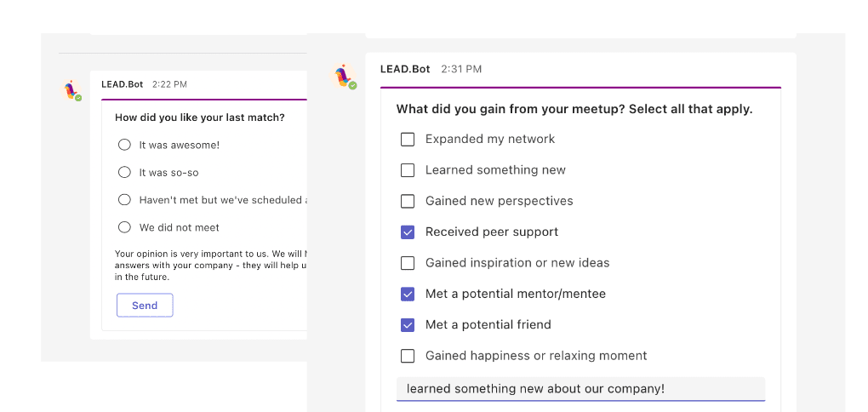This screenshot has height=412, width=868.
Task: Click the 2:31 PM message timestamp
Action: 461,69
